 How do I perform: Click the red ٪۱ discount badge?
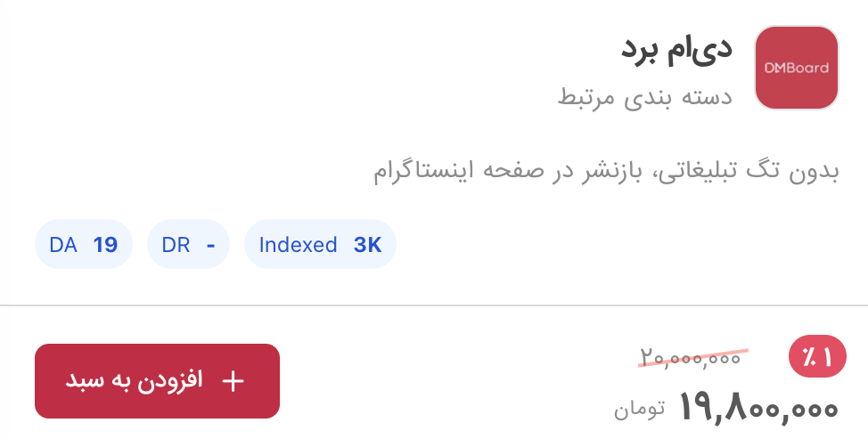tap(815, 358)
